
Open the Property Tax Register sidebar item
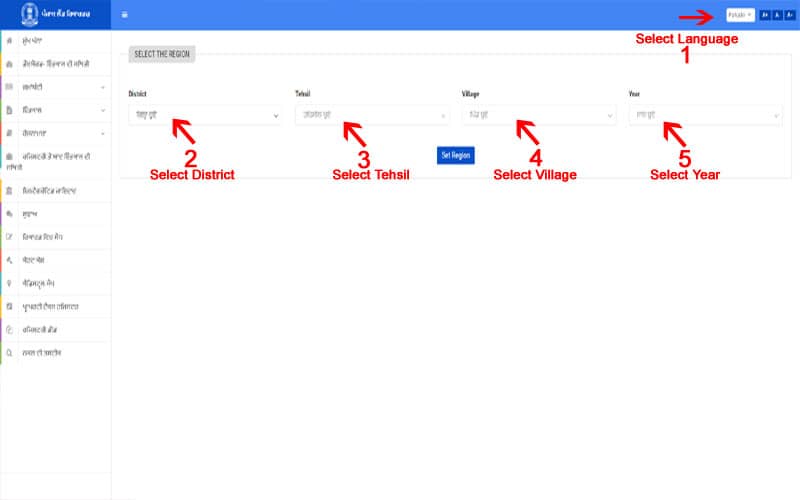pos(56,307)
